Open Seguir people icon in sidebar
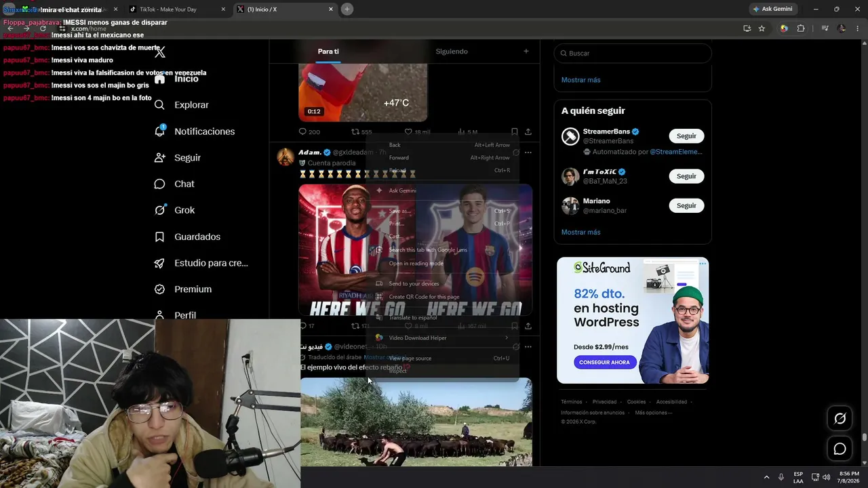Viewport: 868px width, 488px height. [160, 157]
